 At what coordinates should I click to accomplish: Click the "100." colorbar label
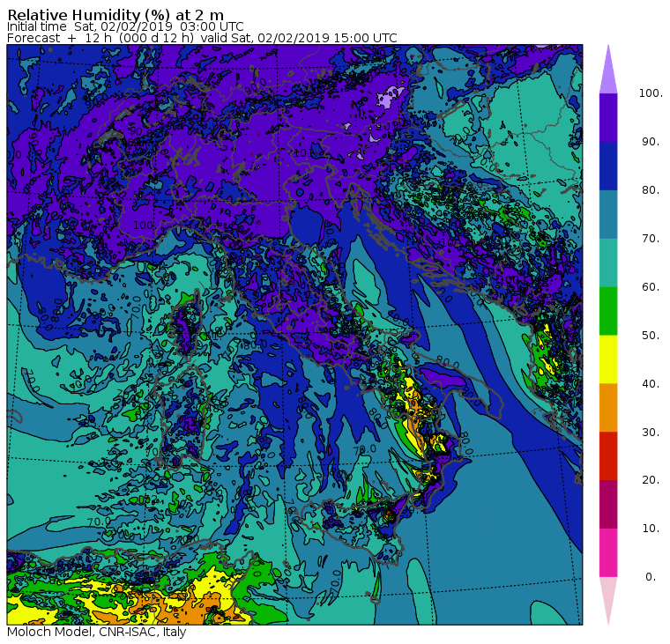click(651, 93)
